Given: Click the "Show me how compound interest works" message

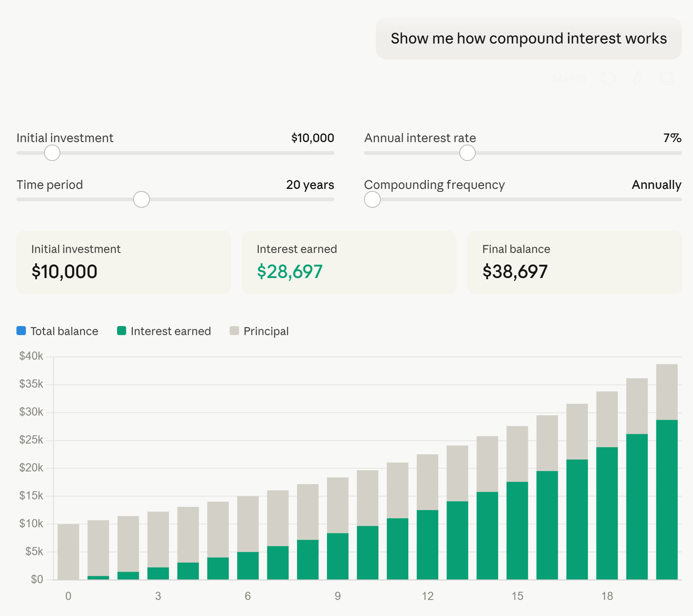Looking at the screenshot, I should pyautogui.click(x=529, y=39).
